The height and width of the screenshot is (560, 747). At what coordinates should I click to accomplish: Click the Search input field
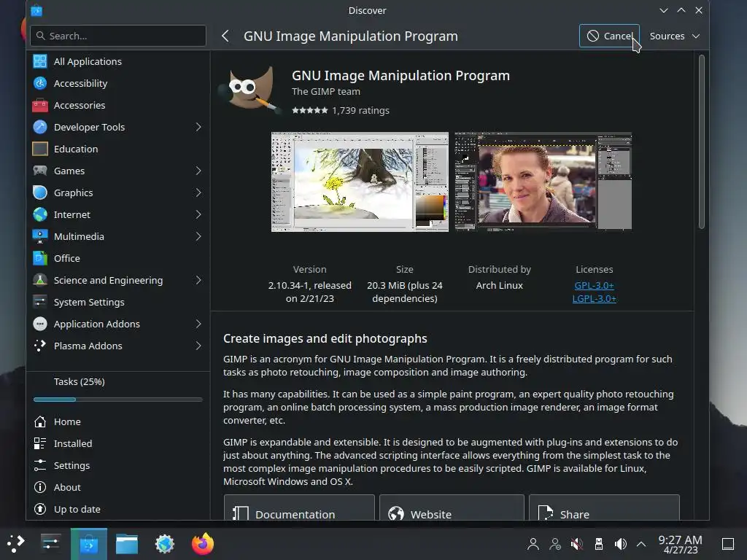[x=118, y=36]
